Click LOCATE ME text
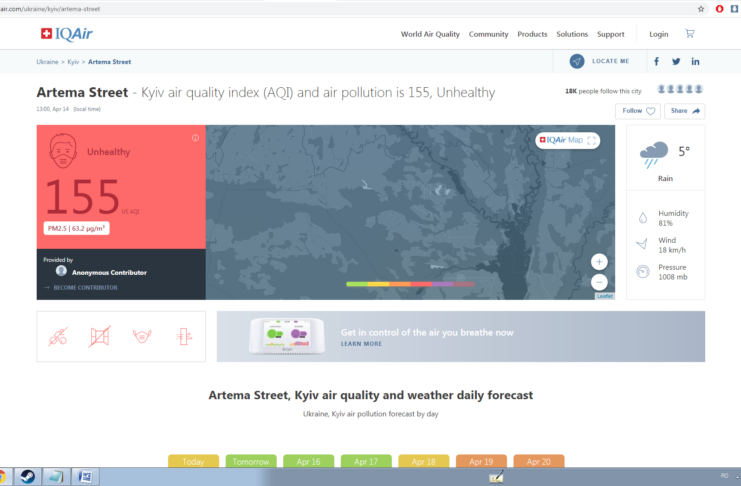The height and width of the screenshot is (486, 741). coord(611,61)
